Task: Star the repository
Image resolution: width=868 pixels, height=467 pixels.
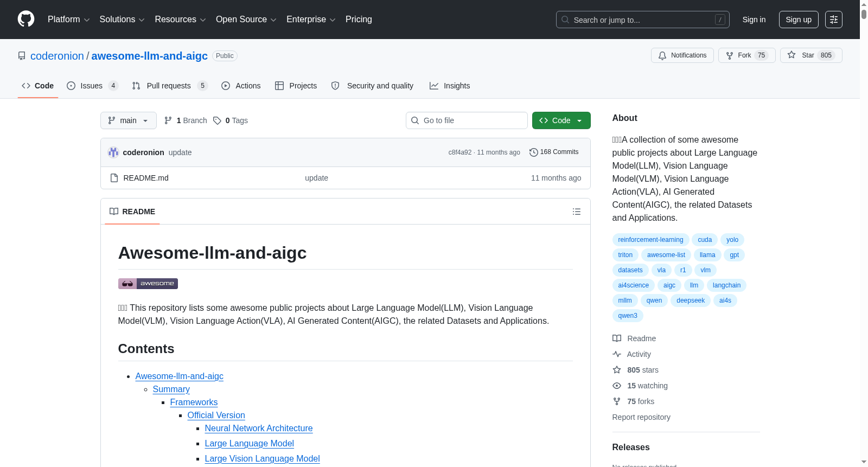Action: tap(811, 55)
